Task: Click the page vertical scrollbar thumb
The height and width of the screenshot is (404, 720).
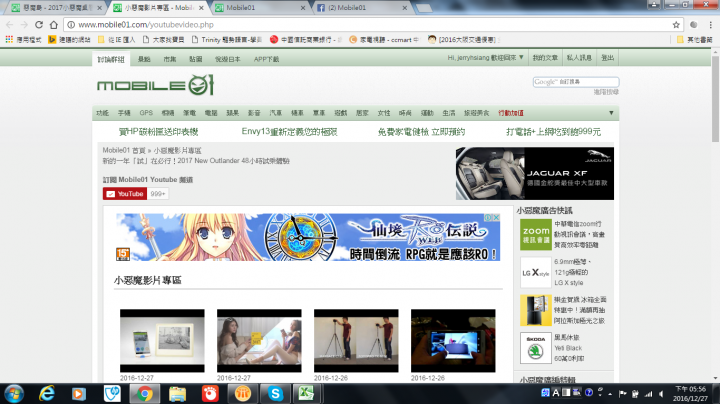Action: (715, 99)
